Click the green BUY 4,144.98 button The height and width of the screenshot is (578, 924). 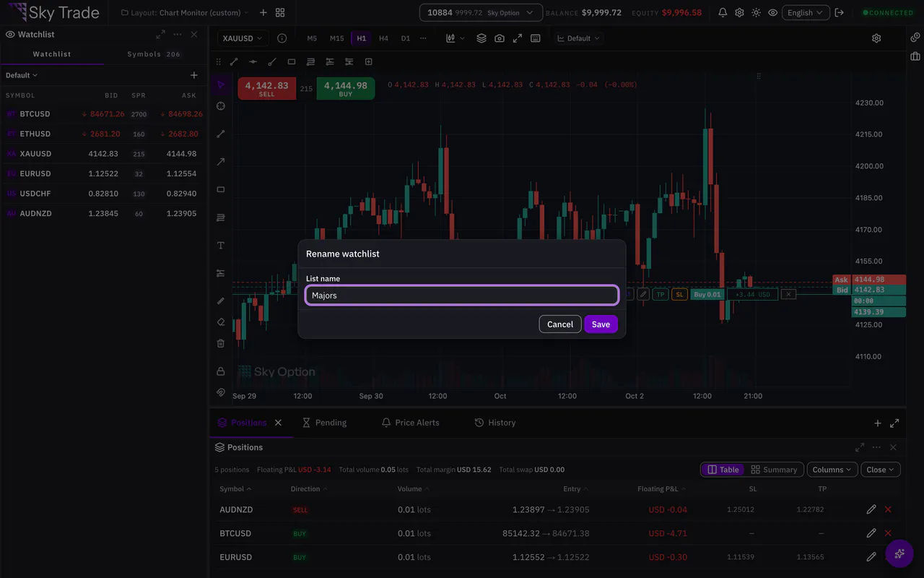tap(346, 88)
